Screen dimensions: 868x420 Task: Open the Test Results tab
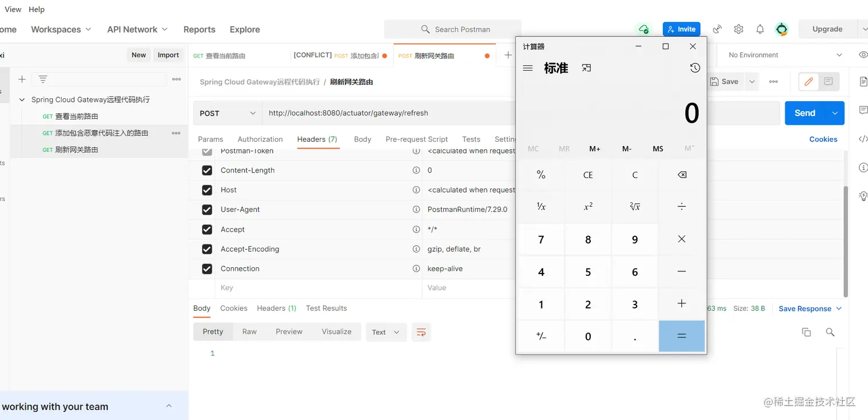click(327, 308)
